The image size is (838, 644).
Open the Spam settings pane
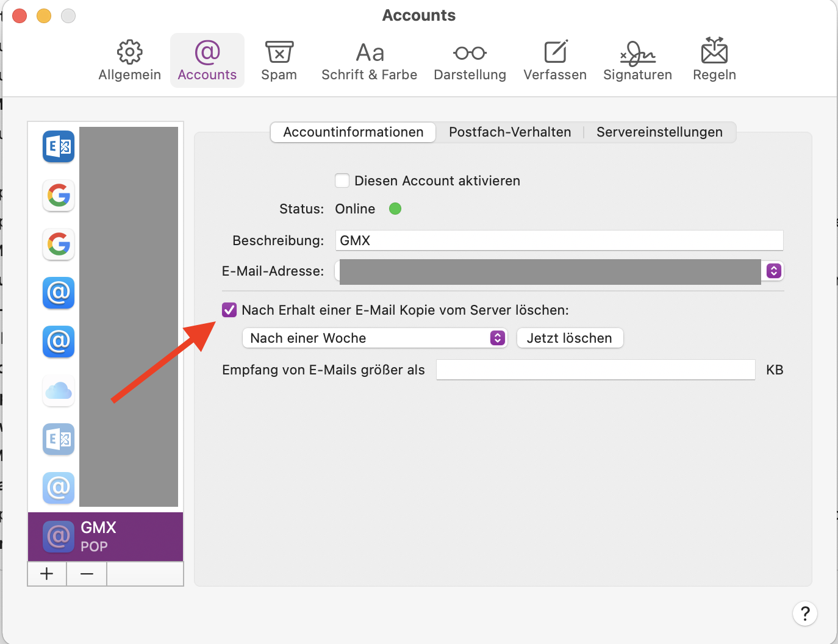point(279,60)
